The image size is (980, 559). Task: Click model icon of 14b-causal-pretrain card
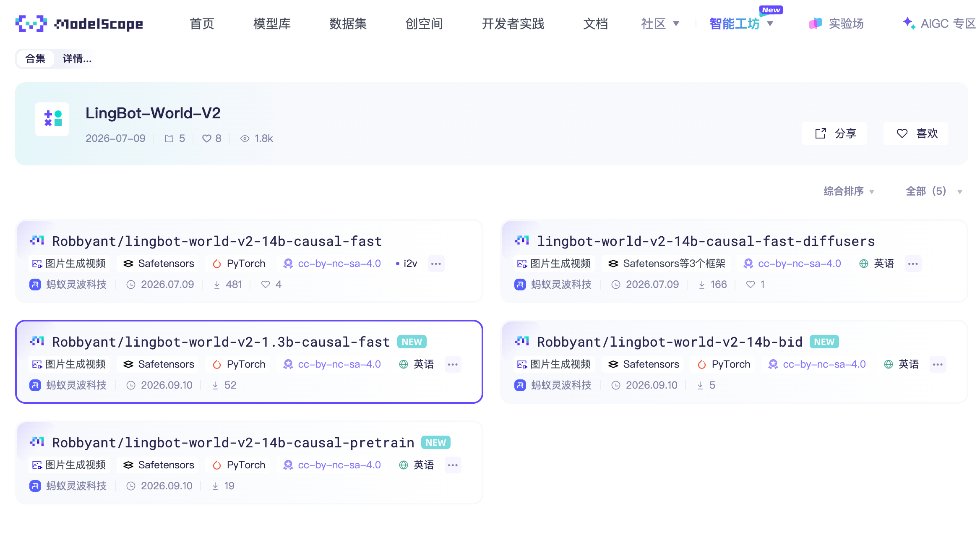37,442
